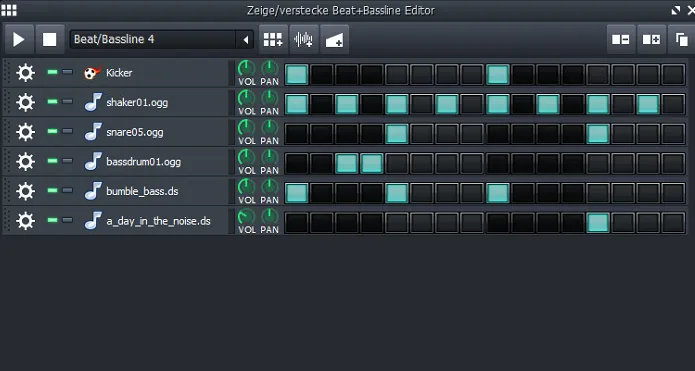Solo the snare05.ogg track
Screen dimensions: 695x371
tap(67, 131)
